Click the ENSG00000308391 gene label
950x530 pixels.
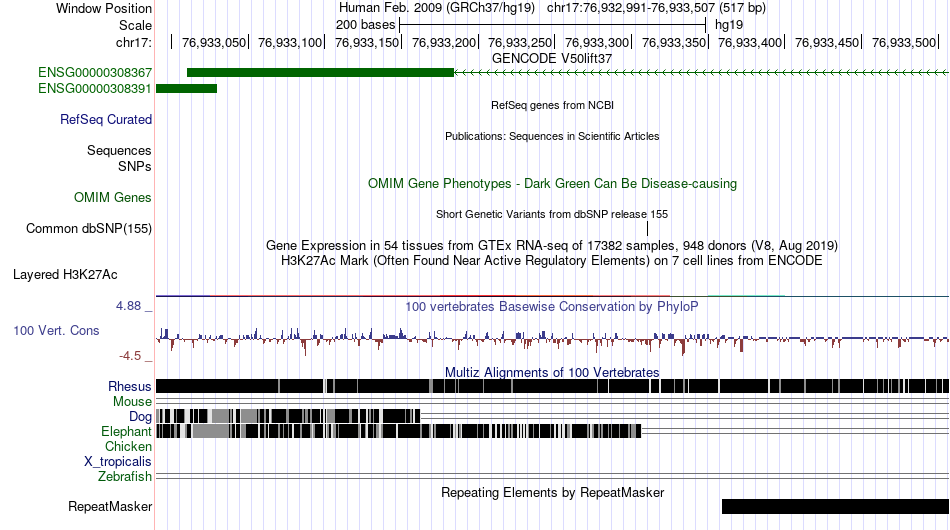pos(95,88)
